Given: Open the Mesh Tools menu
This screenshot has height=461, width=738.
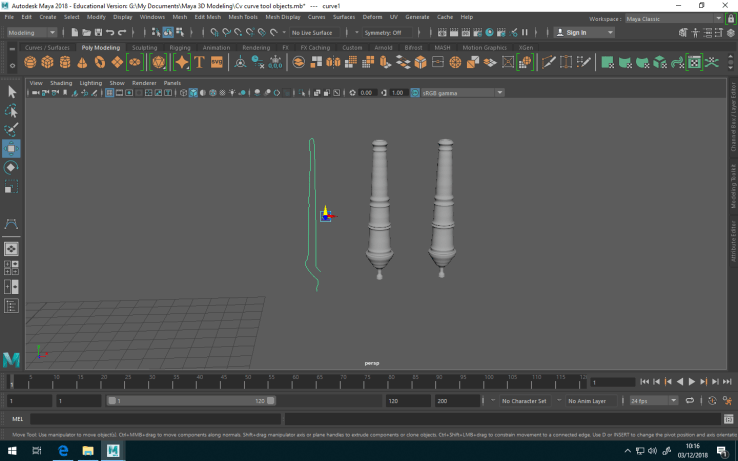Looking at the screenshot, I should pos(242,17).
